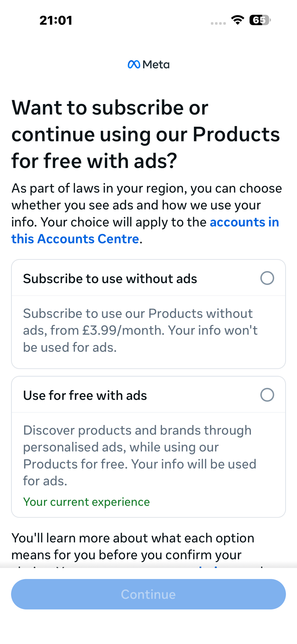Tap the cellular signal dots
The width and height of the screenshot is (297, 644).
[x=218, y=23]
